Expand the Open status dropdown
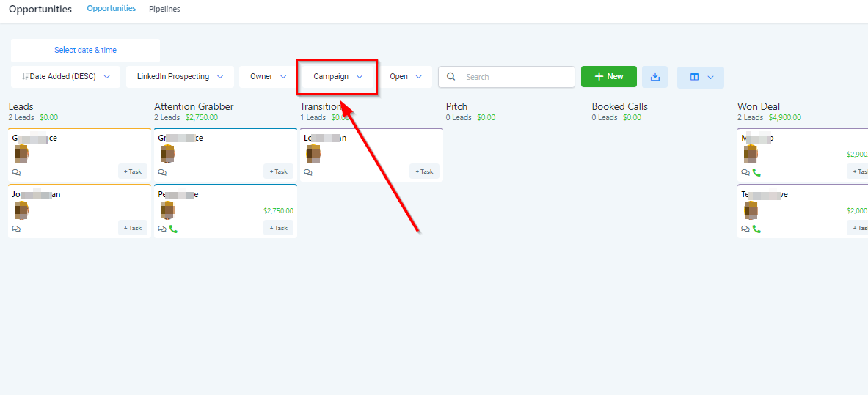This screenshot has width=868, height=395. pos(406,77)
